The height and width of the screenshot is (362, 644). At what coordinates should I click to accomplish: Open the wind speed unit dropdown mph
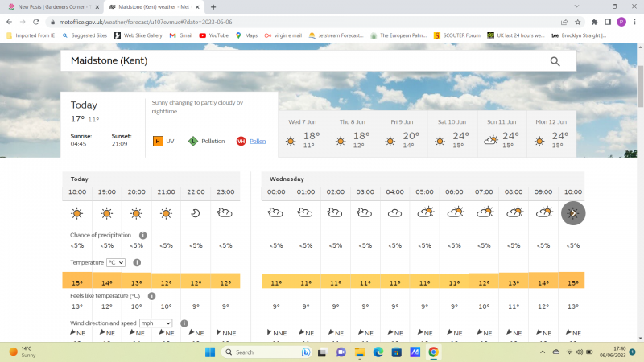click(155, 323)
